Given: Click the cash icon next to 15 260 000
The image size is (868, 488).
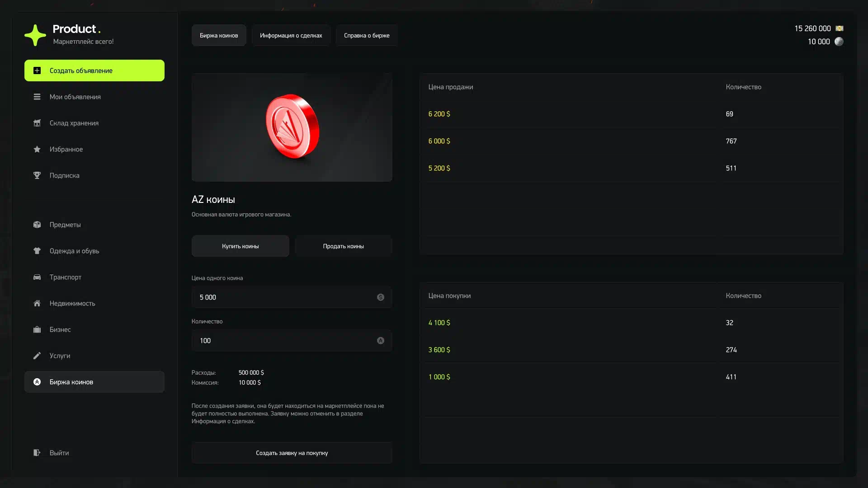Looking at the screenshot, I should pyautogui.click(x=840, y=28).
